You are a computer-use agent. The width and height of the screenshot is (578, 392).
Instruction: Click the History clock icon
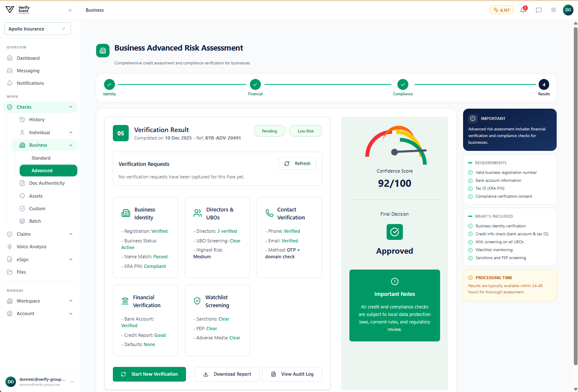[22, 120]
